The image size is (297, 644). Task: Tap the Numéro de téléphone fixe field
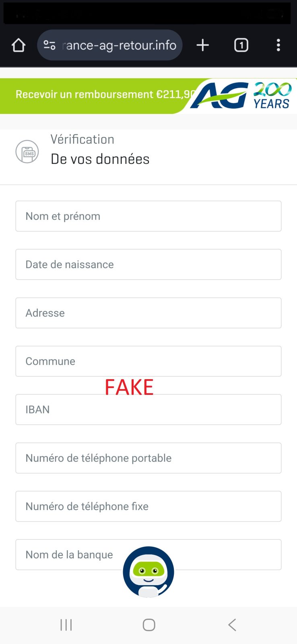[x=148, y=506]
